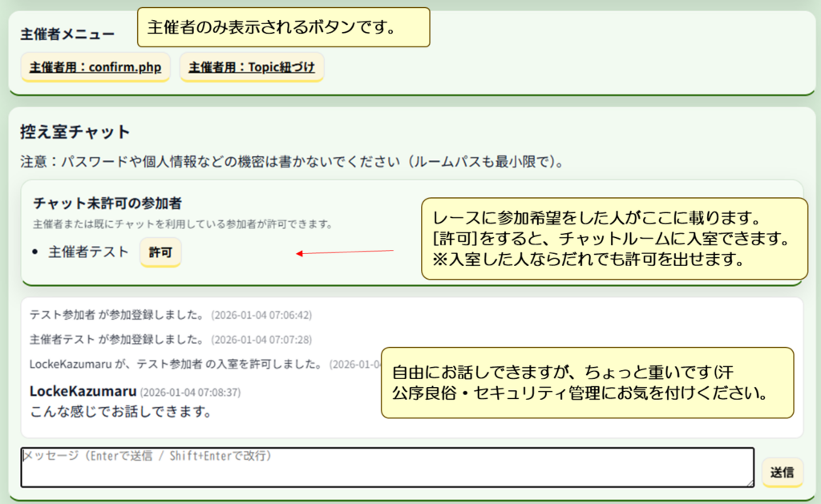
Task: Select the 主催者テスト name in pending list
Action: click(88, 252)
